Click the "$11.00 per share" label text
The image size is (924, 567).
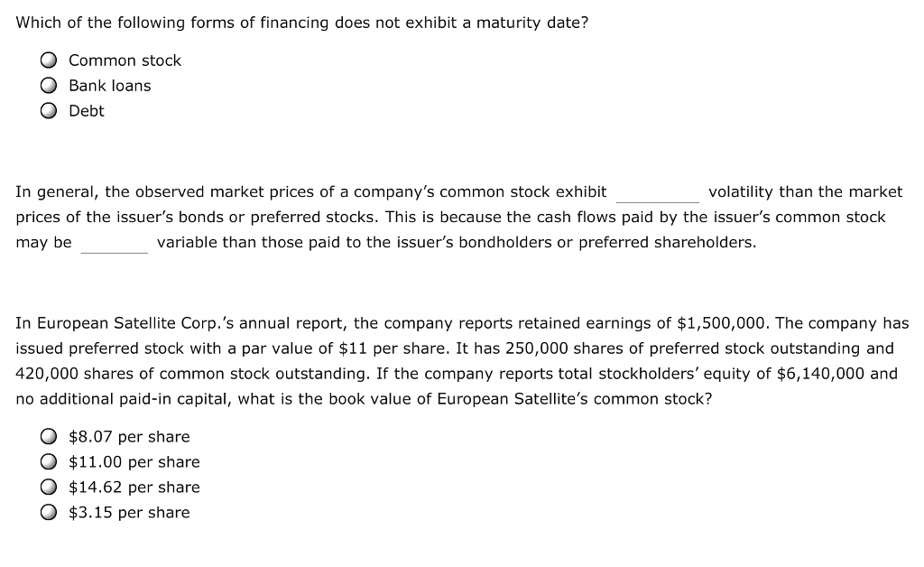click(134, 461)
